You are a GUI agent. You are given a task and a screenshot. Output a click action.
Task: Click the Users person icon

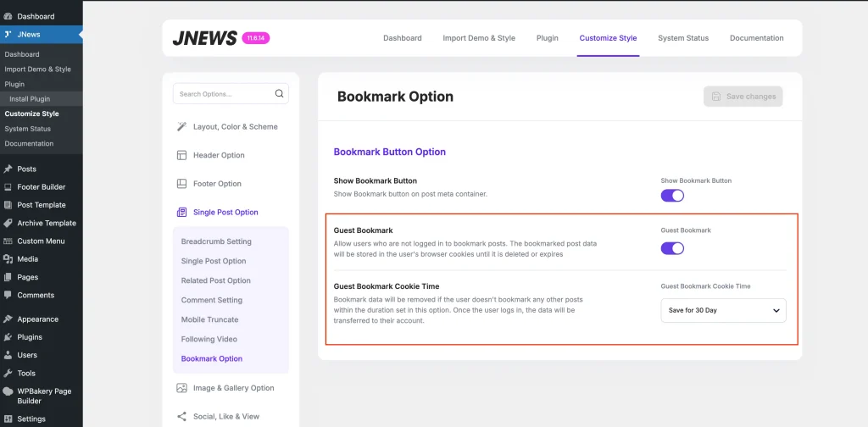pos(8,355)
